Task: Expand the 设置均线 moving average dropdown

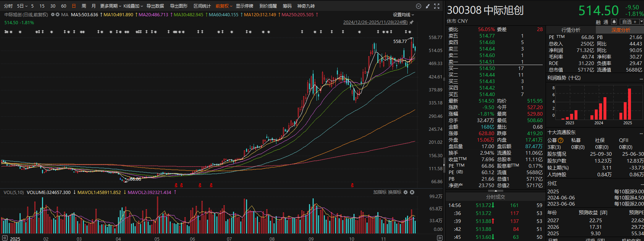Action: coord(403,15)
